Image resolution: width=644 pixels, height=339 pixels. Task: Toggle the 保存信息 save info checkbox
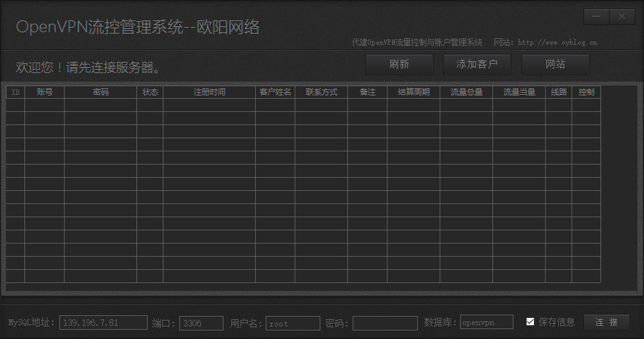[531, 322]
